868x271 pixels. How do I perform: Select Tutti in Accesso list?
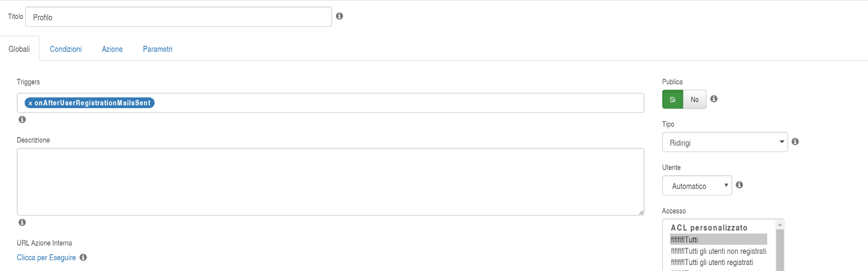[718, 239]
